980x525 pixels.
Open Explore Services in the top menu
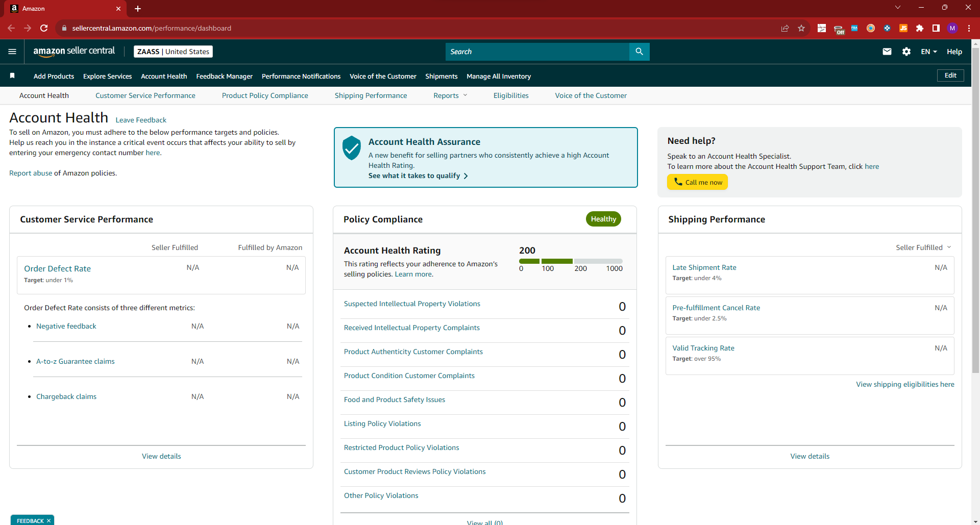107,76
